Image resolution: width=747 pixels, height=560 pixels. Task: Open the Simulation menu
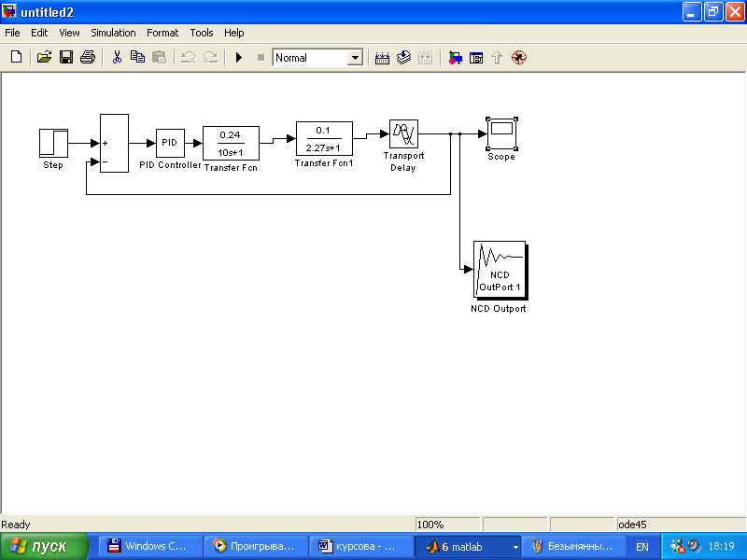(x=113, y=33)
